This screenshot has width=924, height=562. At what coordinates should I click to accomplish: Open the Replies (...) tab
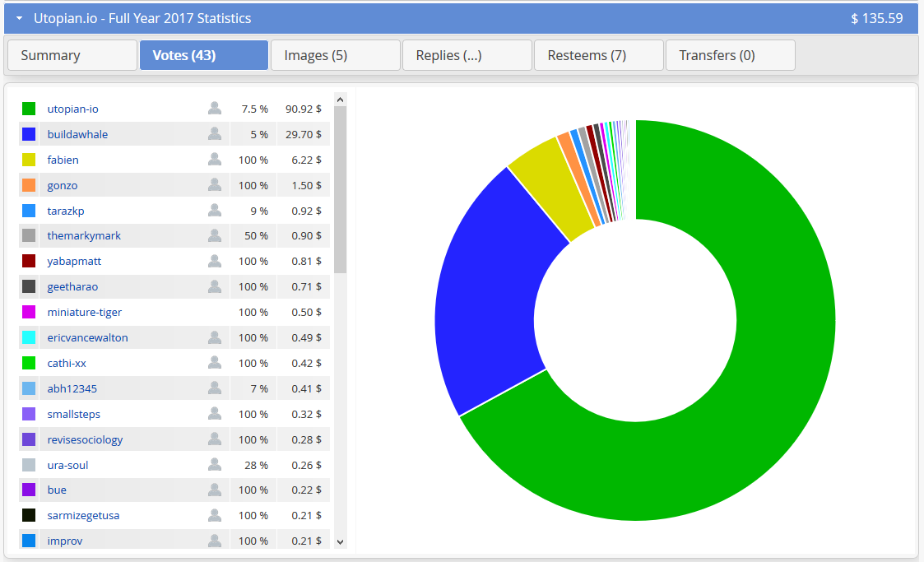(467, 55)
